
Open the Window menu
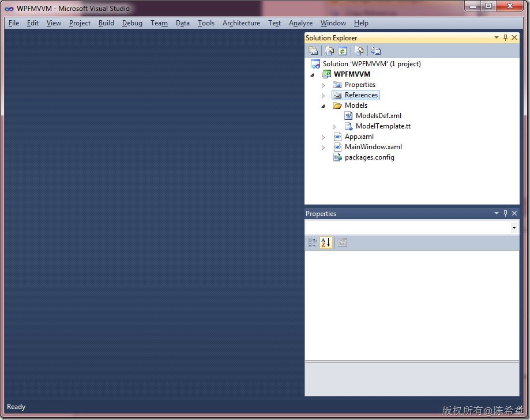333,23
